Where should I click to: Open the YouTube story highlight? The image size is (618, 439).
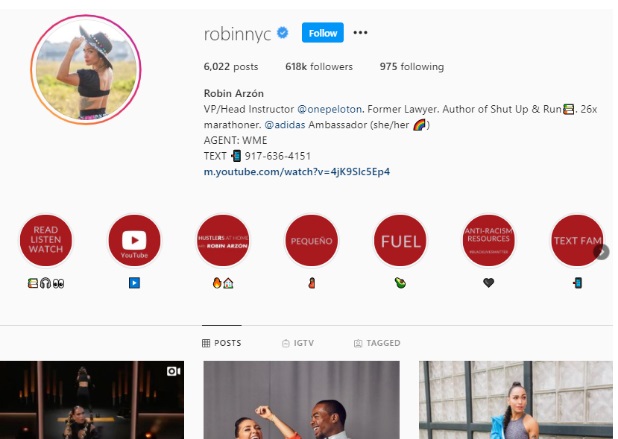(134, 240)
